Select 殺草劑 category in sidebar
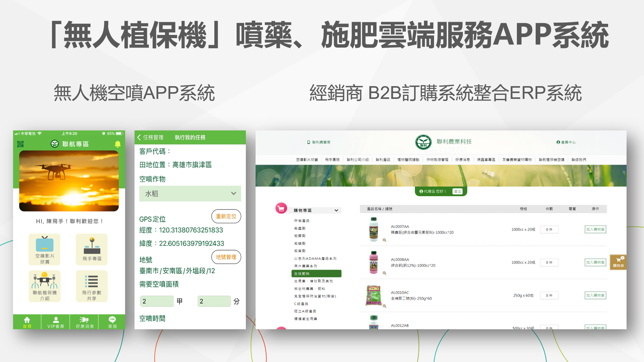 pyautogui.click(x=300, y=251)
